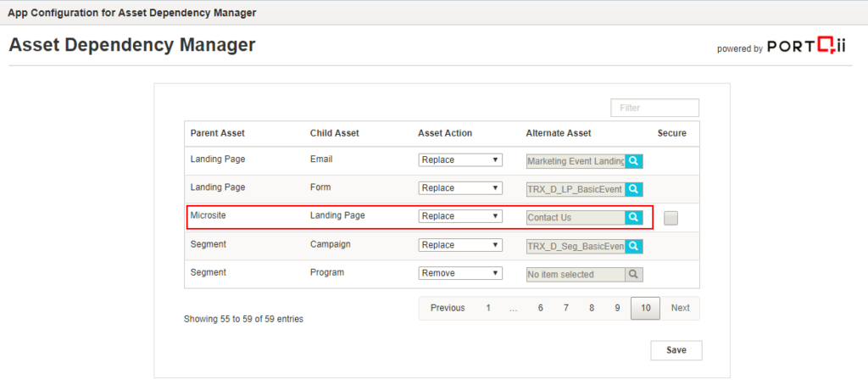
Task: Click the Portqii logo
Action: point(806,48)
